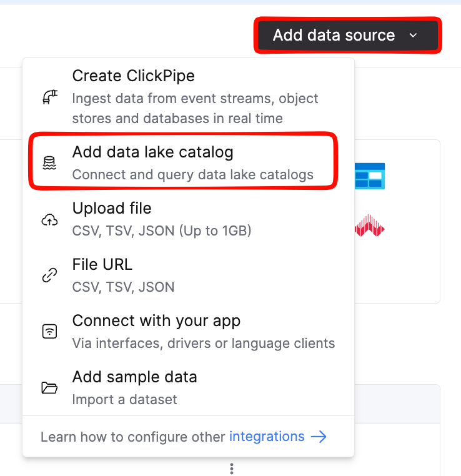Screen dimensions: 461x476
Task: Choose the Upload file menu entry
Action: (188, 219)
